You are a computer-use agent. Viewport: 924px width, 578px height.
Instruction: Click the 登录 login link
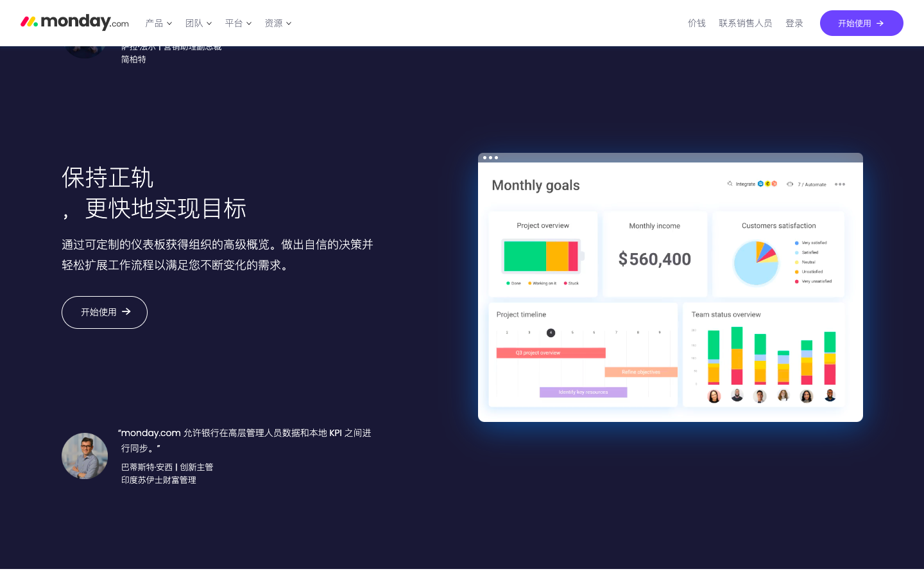(x=794, y=23)
